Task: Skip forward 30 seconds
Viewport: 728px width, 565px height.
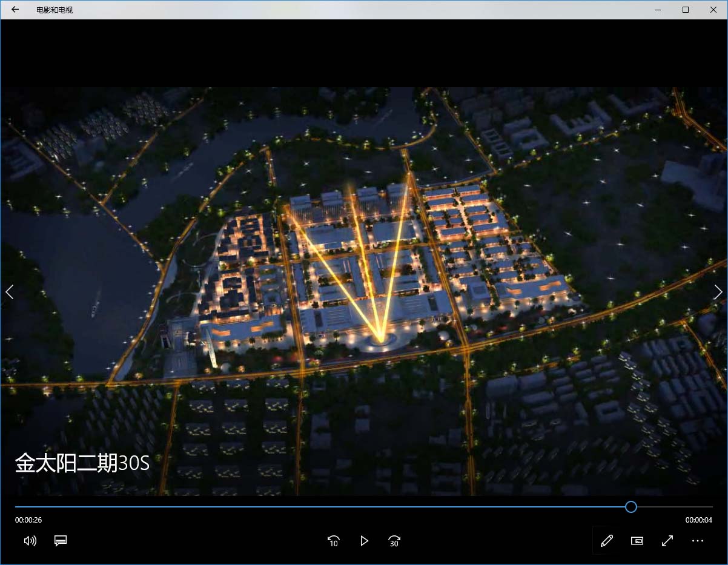Action: (x=394, y=541)
